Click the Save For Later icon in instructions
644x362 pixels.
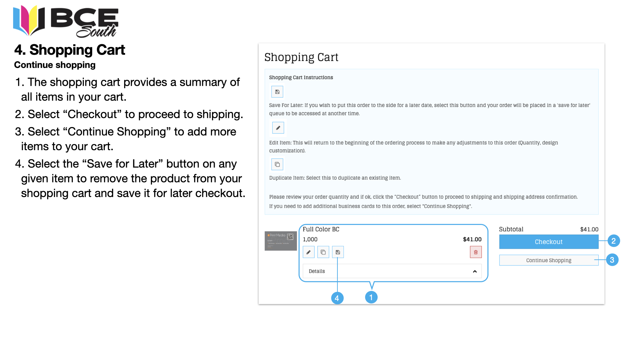277,92
